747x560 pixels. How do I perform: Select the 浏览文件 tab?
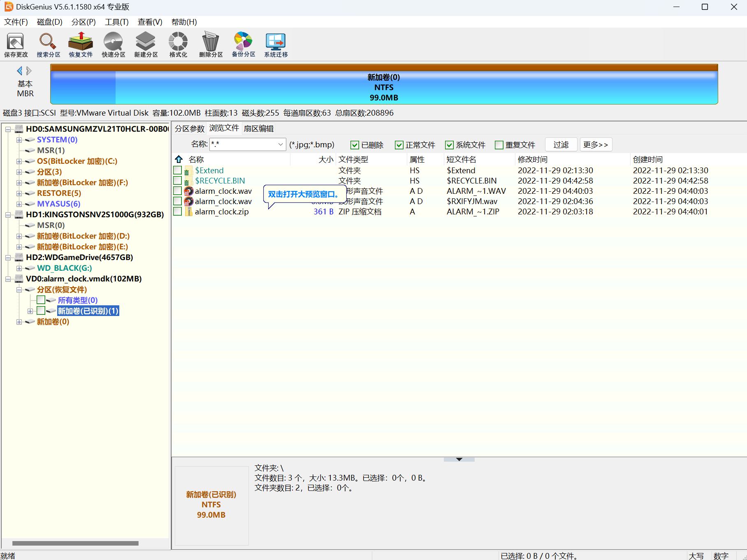click(x=224, y=128)
